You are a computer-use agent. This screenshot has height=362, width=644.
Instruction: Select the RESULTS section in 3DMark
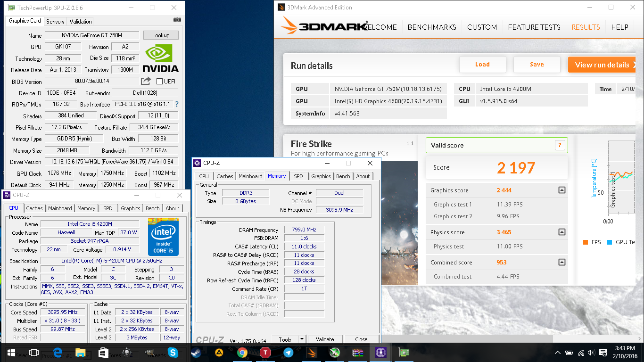click(x=586, y=27)
